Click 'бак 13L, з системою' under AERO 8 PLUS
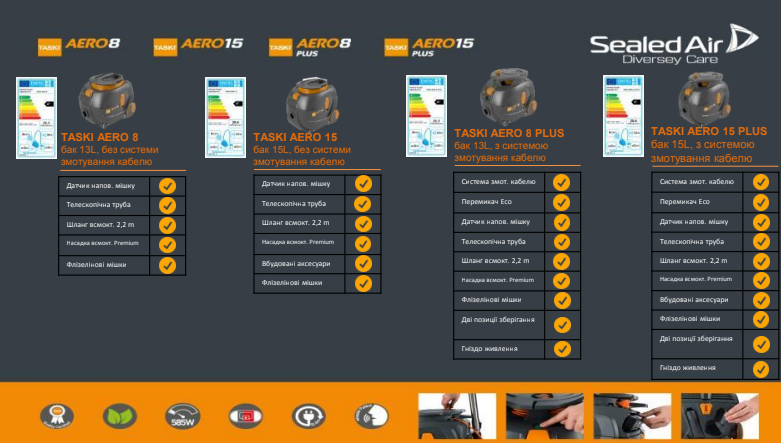Viewport: 781px width, 443px height. (501, 146)
